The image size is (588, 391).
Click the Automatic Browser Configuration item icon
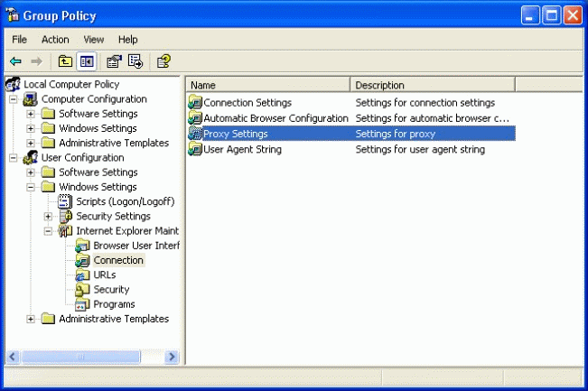pos(195,118)
